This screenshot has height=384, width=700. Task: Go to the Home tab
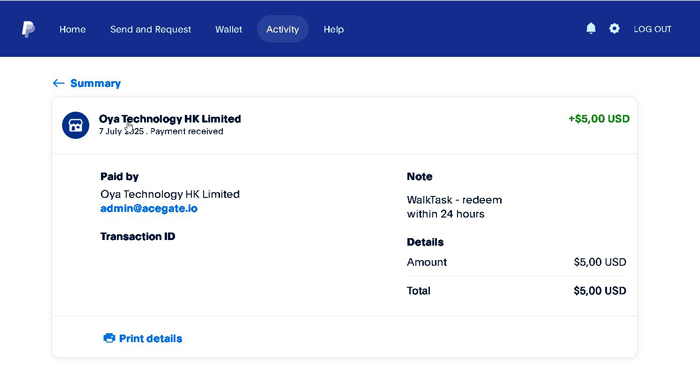pyautogui.click(x=72, y=29)
